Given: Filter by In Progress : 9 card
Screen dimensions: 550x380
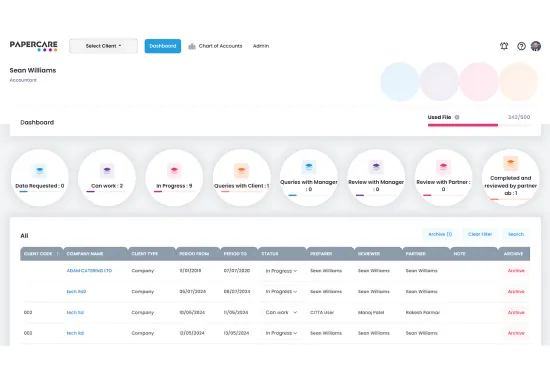Looking at the screenshot, I should pyautogui.click(x=174, y=178).
